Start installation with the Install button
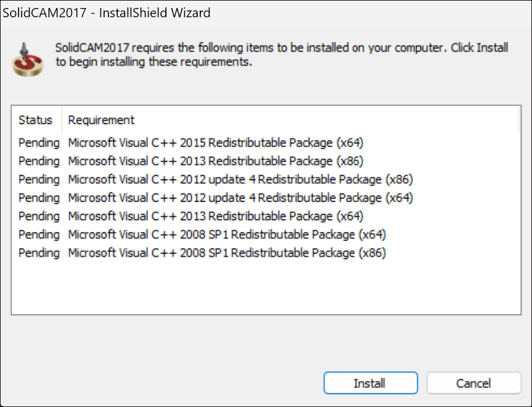 click(x=370, y=383)
